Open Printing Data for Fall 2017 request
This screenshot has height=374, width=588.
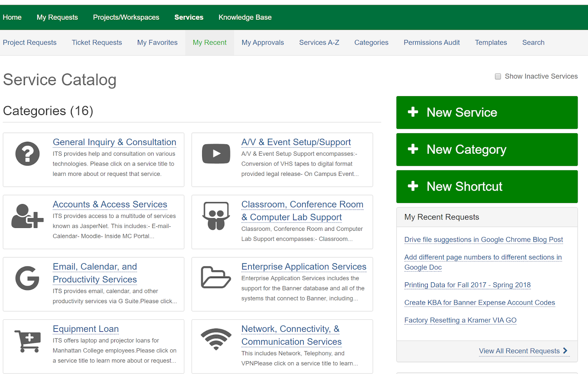click(x=467, y=285)
